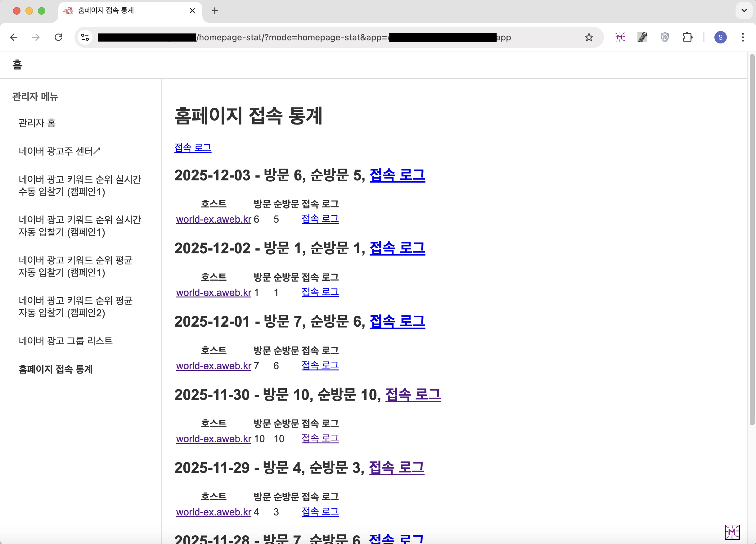Open 관리자 홈 in the sidebar
Viewport: 756px width, 544px height.
[37, 123]
